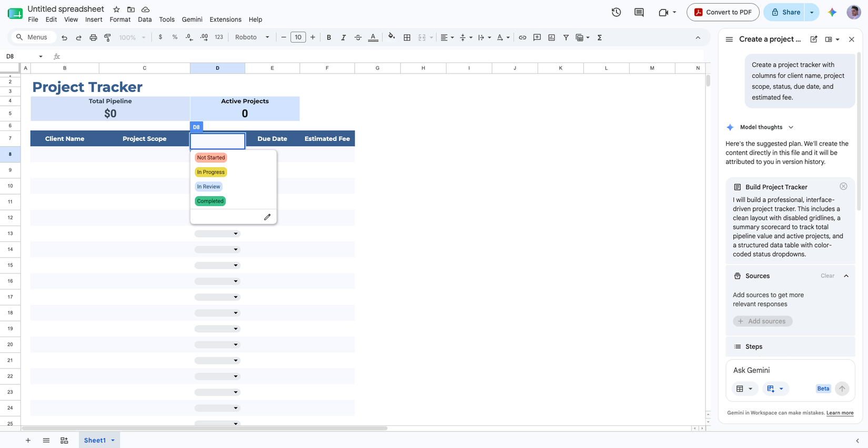Click Clear in Sources section
The image size is (868, 448).
click(x=827, y=276)
